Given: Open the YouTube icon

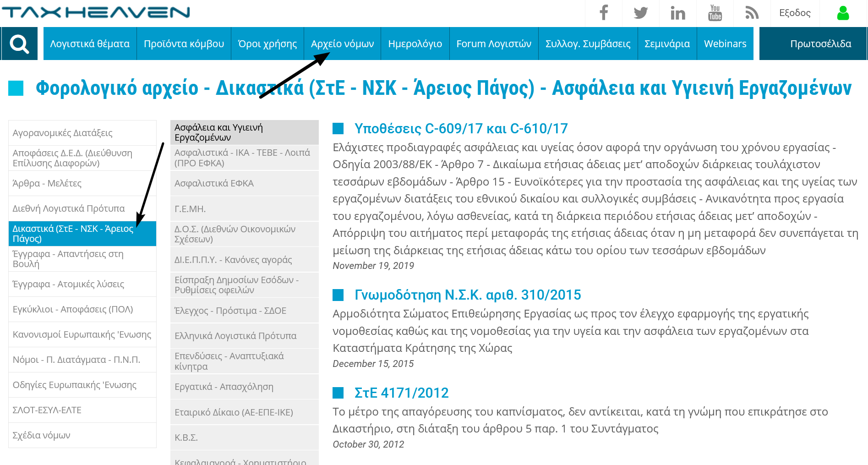Looking at the screenshot, I should (x=715, y=13).
